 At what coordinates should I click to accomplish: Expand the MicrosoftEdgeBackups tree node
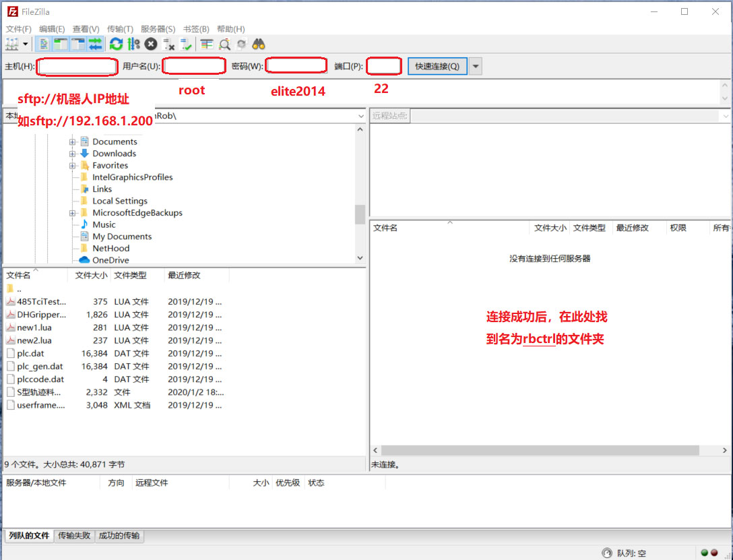coord(72,213)
